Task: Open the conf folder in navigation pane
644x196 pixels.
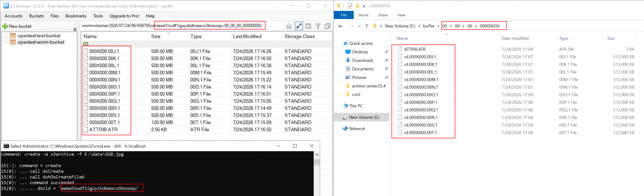Action: click(x=356, y=95)
